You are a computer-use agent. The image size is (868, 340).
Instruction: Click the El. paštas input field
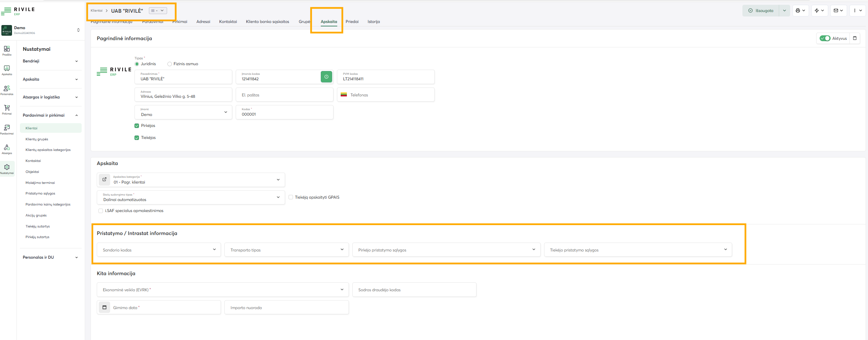(284, 95)
